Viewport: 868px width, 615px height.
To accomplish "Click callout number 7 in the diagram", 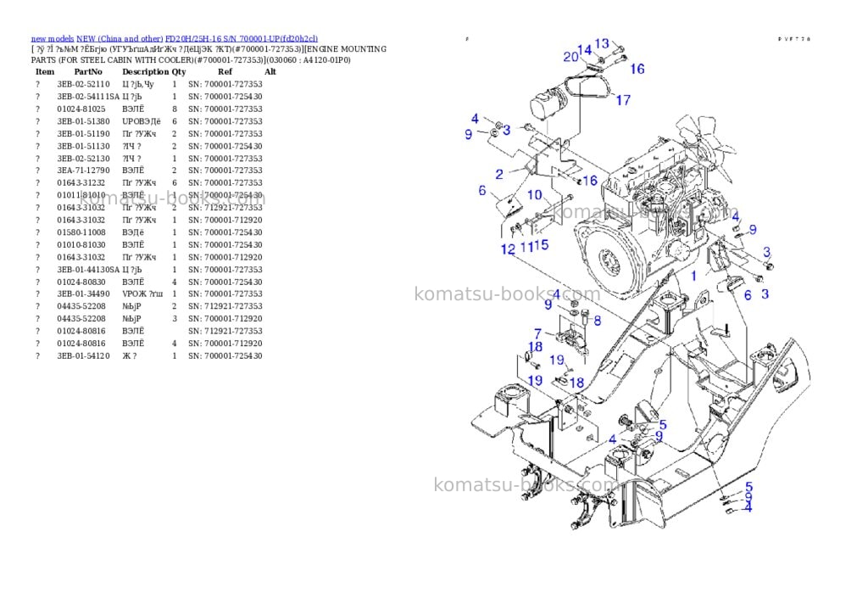I will (537, 333).
